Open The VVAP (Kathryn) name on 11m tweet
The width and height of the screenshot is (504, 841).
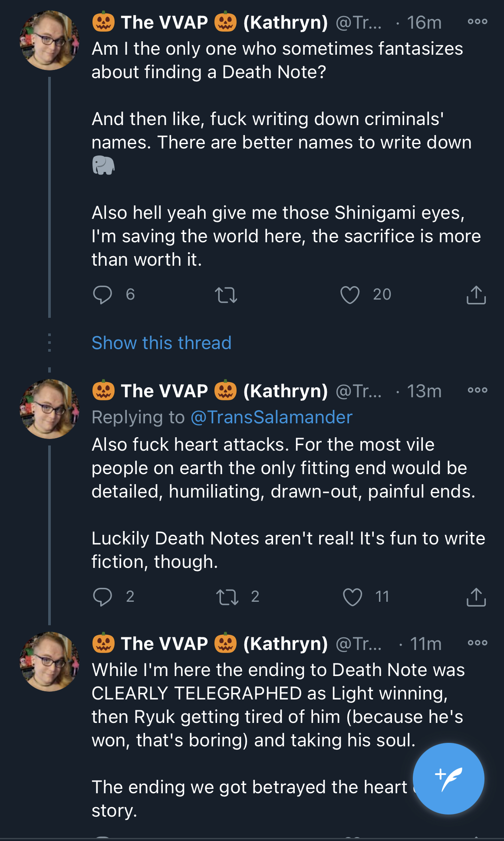(210, 643)
